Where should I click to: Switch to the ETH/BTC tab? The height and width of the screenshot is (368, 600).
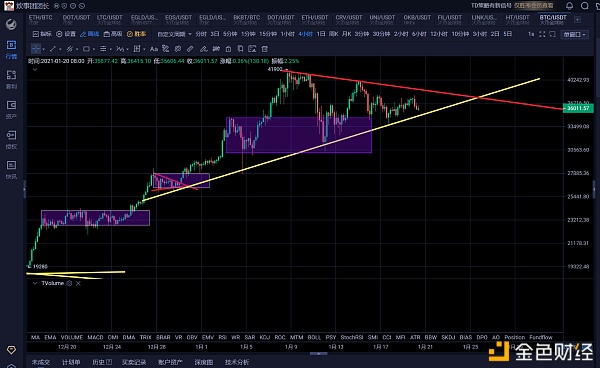point(41,19)
